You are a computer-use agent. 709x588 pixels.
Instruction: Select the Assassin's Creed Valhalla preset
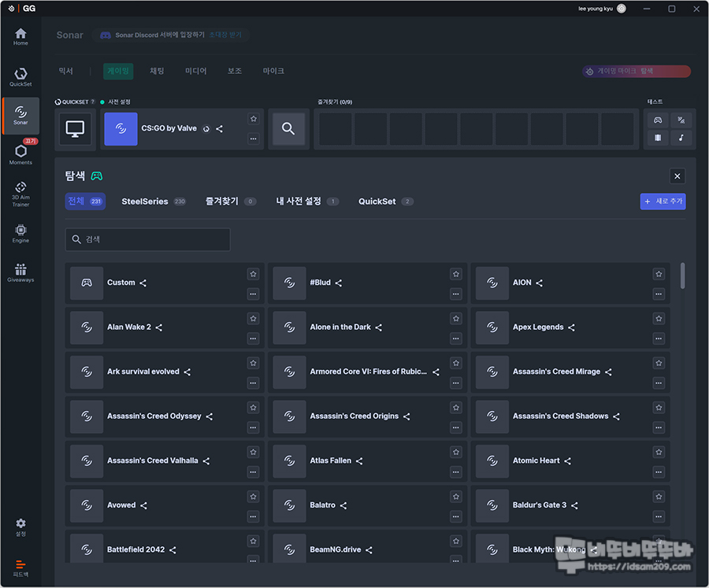[x=165, y=461]
